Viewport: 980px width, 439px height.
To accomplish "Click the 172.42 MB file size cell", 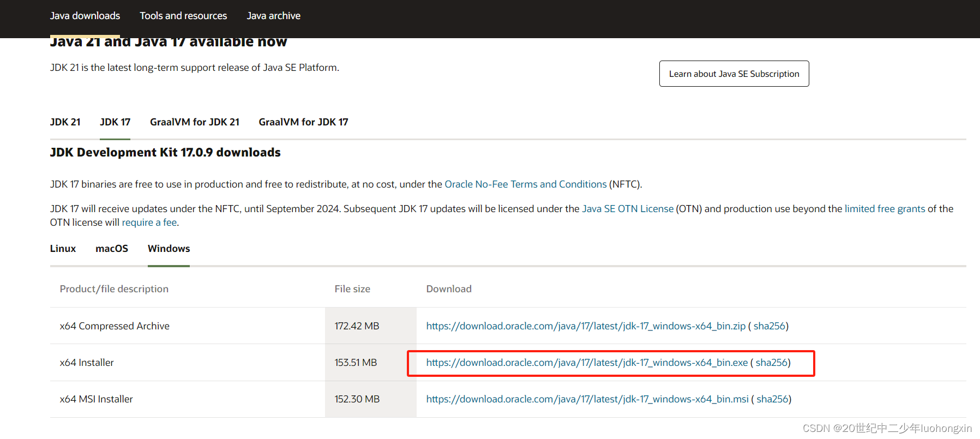I will (371, 326).
